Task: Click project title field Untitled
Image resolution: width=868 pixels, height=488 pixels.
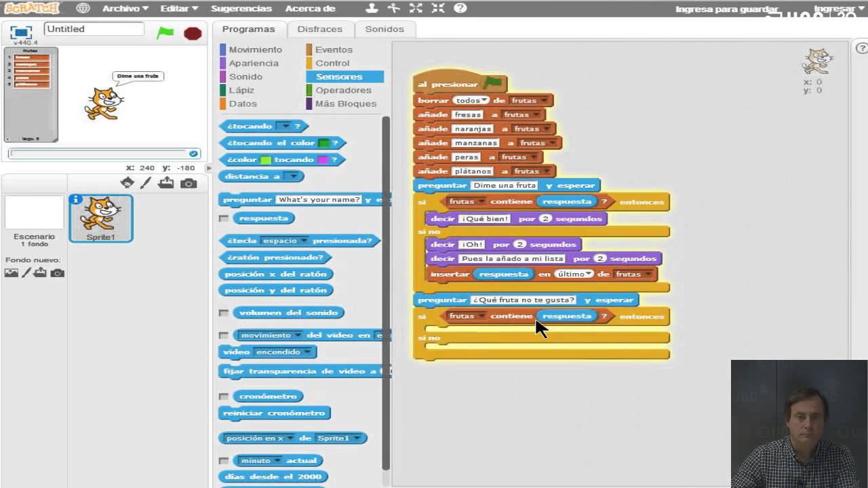Action: (94, 29)
